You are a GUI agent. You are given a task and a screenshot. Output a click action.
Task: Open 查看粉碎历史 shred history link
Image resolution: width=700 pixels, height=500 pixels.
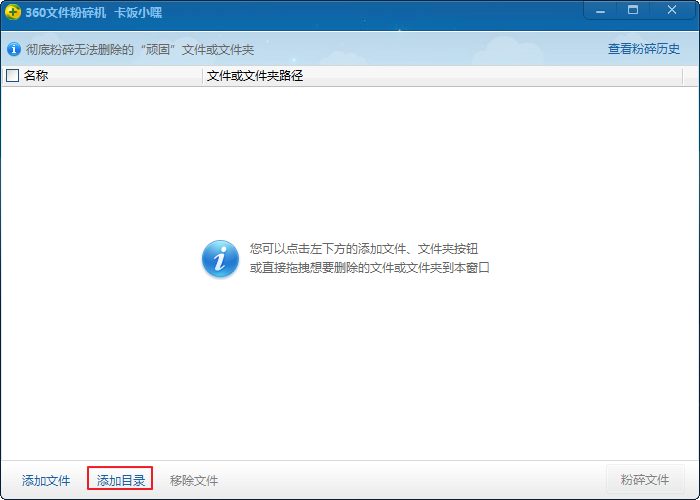point(644,49)
